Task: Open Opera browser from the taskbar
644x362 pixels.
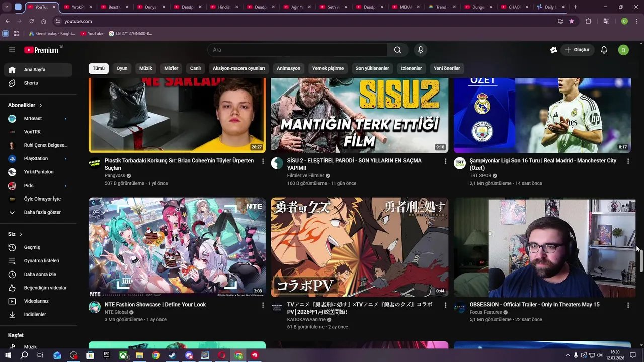Action: click(221, 355)
